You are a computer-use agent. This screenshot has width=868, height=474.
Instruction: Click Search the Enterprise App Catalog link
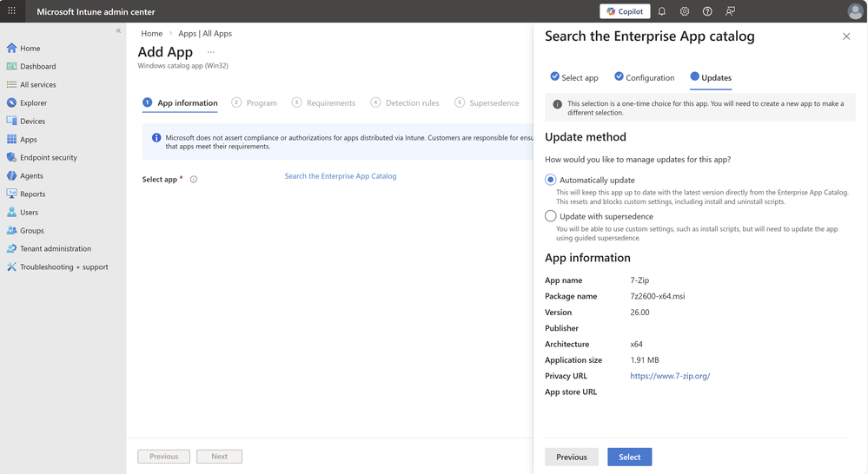point(341,176)
